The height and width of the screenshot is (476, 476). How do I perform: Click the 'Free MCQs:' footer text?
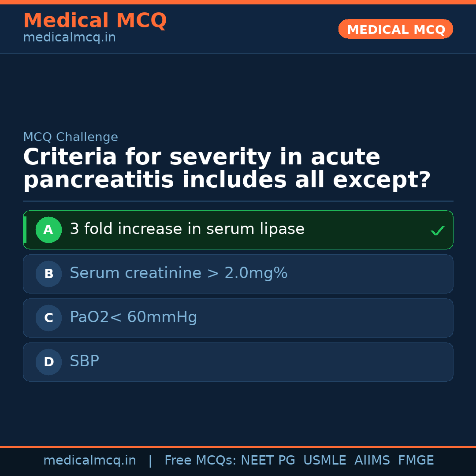200,461
